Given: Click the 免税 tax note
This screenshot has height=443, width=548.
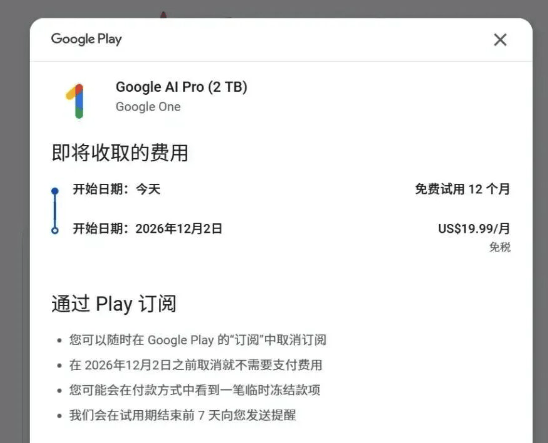Looking at the screenshot, I should [x=500, y=247].
